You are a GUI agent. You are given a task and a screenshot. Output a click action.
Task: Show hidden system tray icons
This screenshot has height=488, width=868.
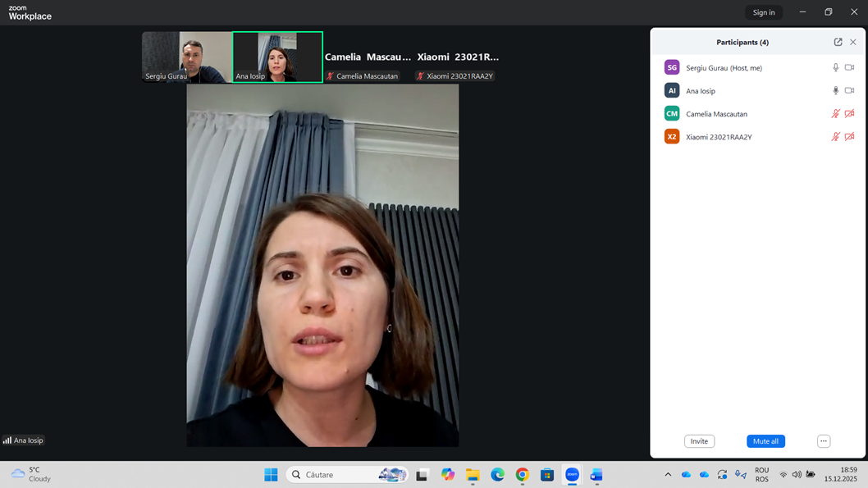click(x=668, y=475)
